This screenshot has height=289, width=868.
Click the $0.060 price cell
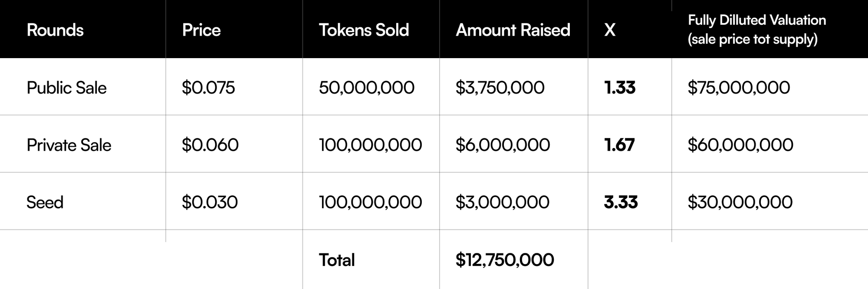coord(210,145)
